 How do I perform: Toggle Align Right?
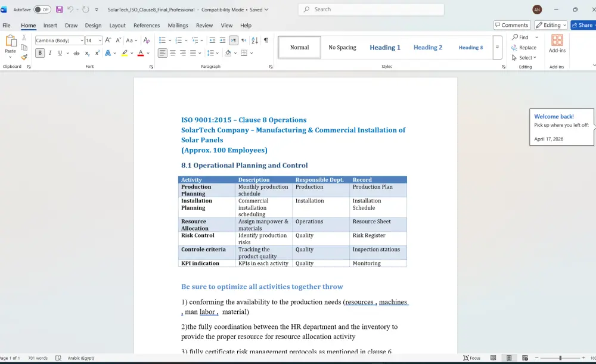(183, 53)
